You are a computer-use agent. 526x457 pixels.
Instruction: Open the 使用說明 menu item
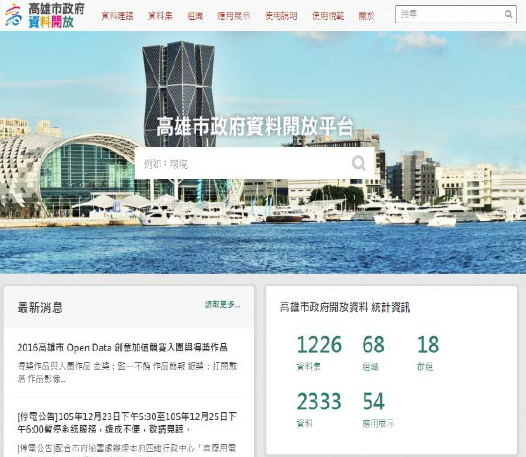click(281, 16)
